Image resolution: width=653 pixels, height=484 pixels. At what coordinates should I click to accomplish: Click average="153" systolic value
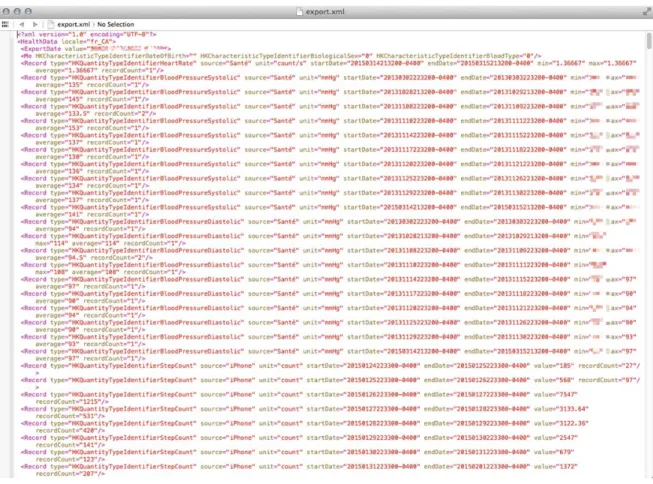59,128
